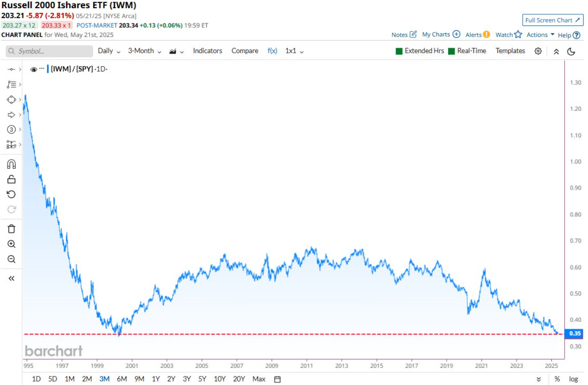Open the chart type dropdown
The width and height of the screenshot is (588, 385).
[x=176, y=51]
